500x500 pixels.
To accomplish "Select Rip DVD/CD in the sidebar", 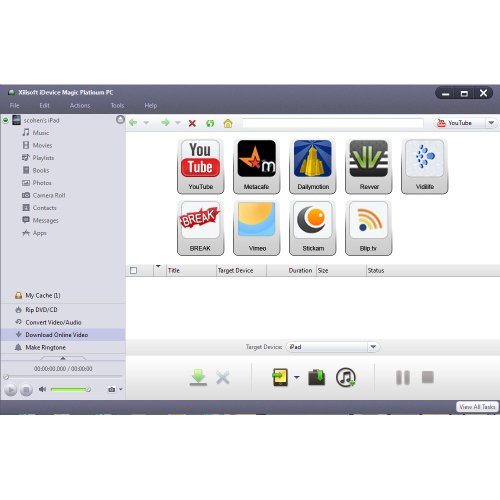I will pyautogui.click(x=63, y=310).
